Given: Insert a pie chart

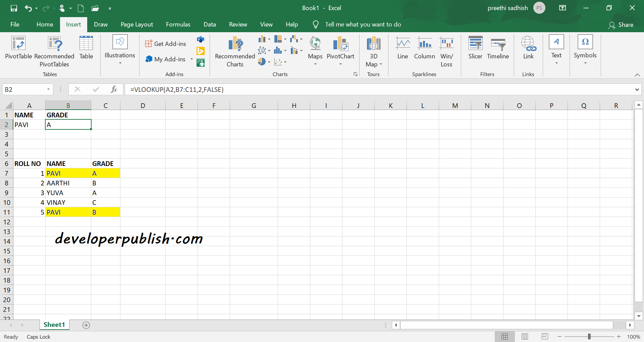Looking at the screenshot, I should click(262, 62).
